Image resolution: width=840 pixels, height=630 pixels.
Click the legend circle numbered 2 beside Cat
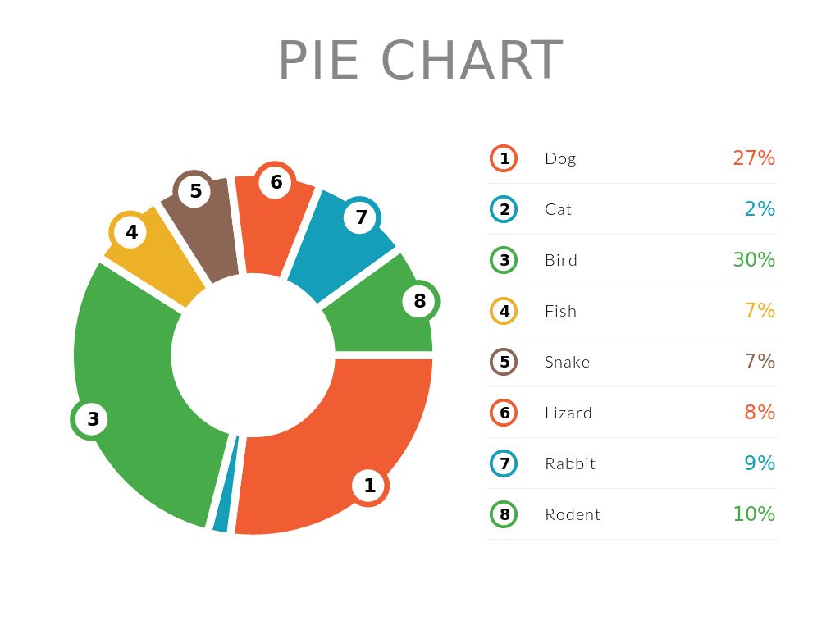pos(504,209)
